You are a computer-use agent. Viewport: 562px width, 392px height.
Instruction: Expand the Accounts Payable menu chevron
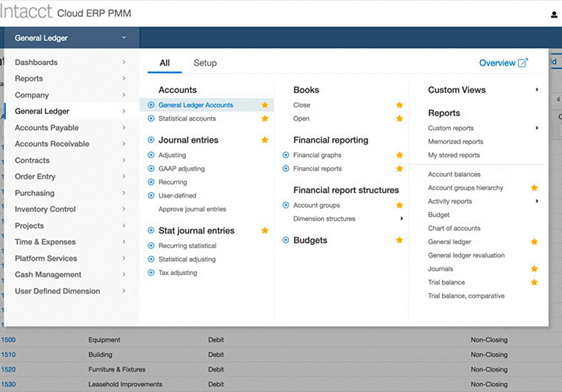[124, 127]
